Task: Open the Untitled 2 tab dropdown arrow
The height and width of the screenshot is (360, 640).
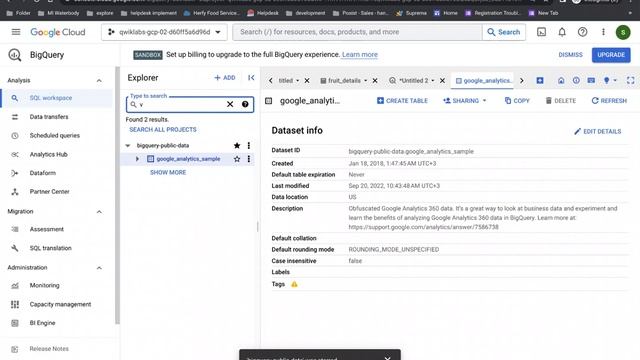Action: (x=433, y=81)
